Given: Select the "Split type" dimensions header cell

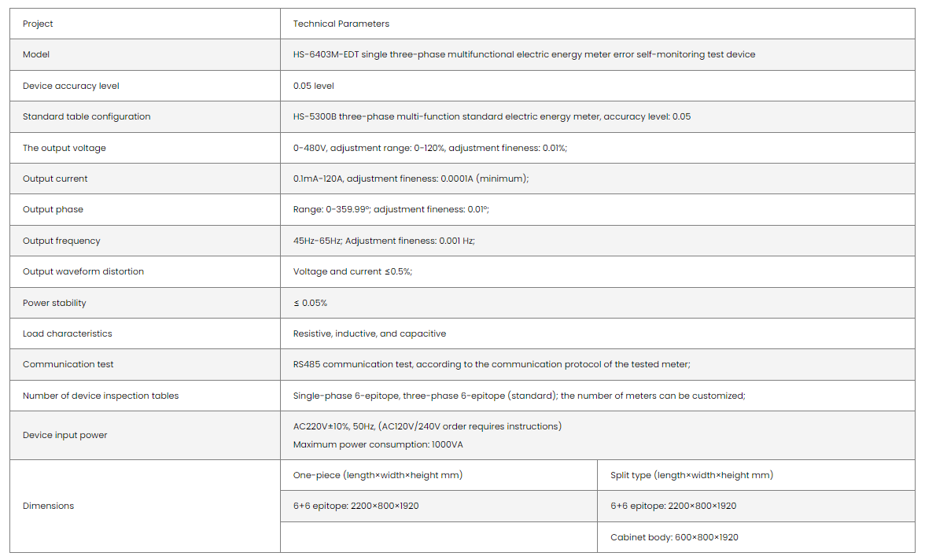Looking at the screenshot, I should [691, 475].
